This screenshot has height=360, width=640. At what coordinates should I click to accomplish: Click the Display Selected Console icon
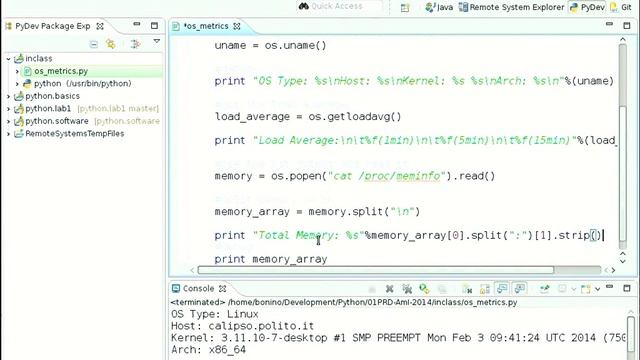click(x=562, y=289)
